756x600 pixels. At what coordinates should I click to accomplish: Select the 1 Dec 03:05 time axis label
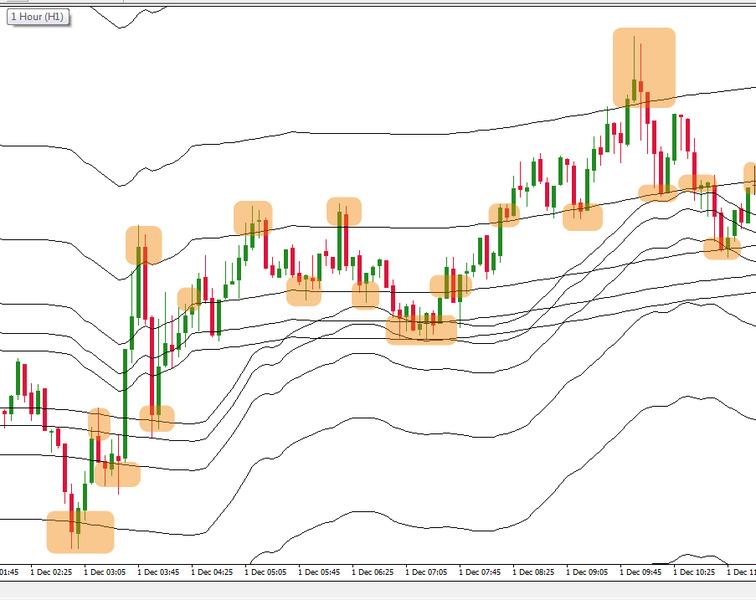[105, 572]
